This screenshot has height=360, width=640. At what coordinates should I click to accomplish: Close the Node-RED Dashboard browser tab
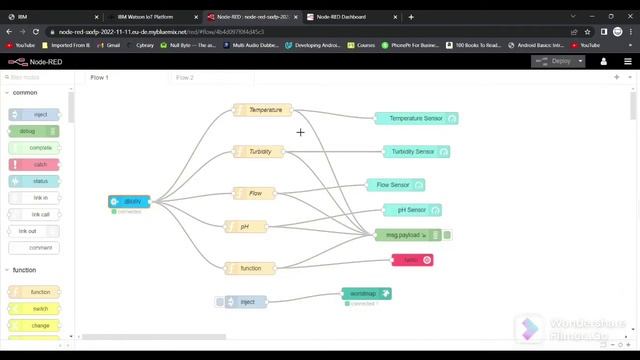[395, 17]
